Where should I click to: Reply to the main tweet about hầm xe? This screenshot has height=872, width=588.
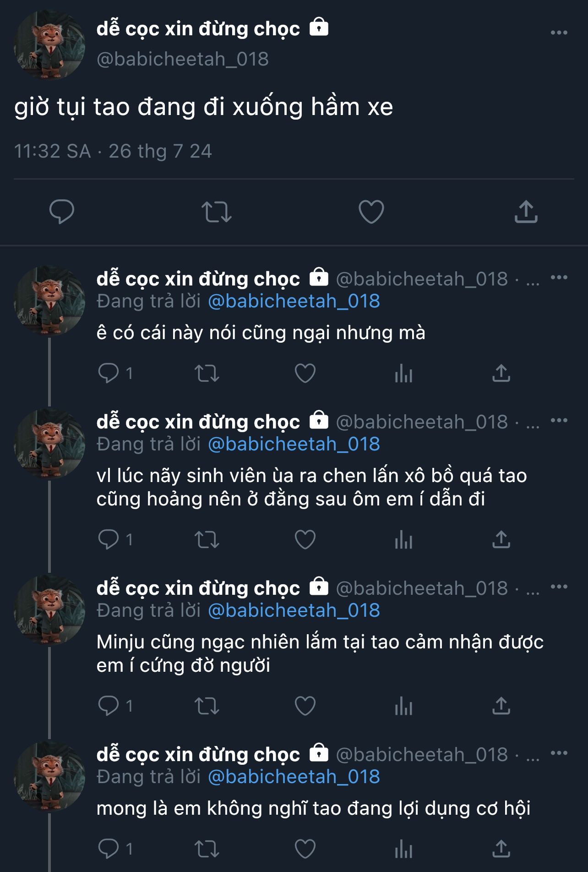pyautogui.click(x=61, y=212)
